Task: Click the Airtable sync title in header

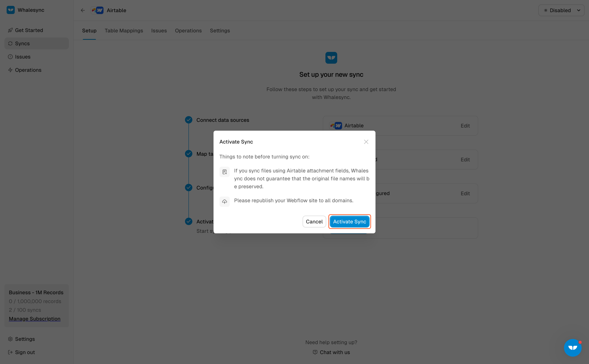Action: tap(117, 10)
